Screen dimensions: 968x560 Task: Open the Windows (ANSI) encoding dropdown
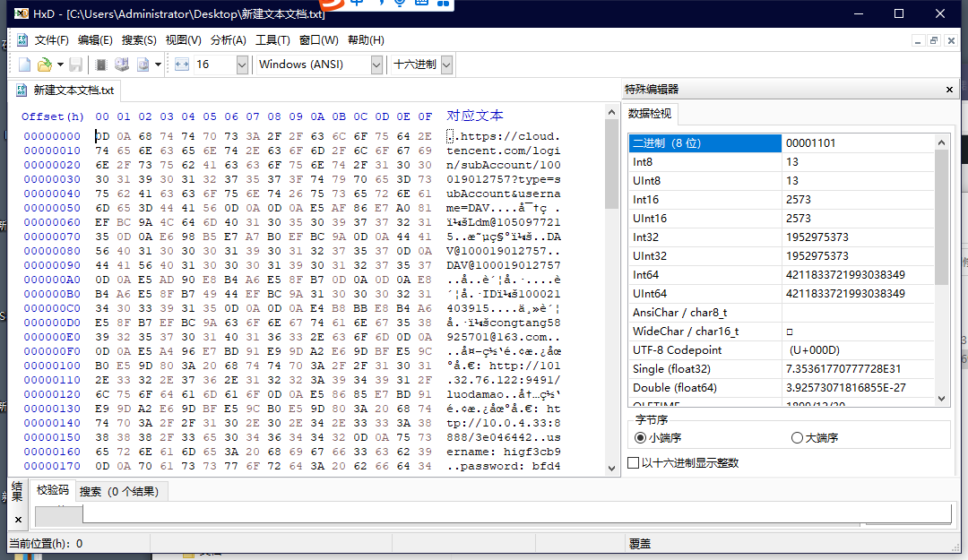pos(376,65)
